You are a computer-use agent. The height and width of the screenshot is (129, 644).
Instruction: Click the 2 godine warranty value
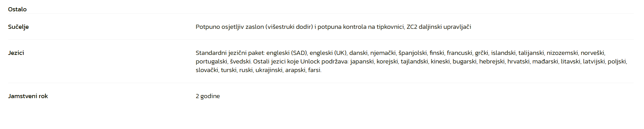click(x=208, y=96)
